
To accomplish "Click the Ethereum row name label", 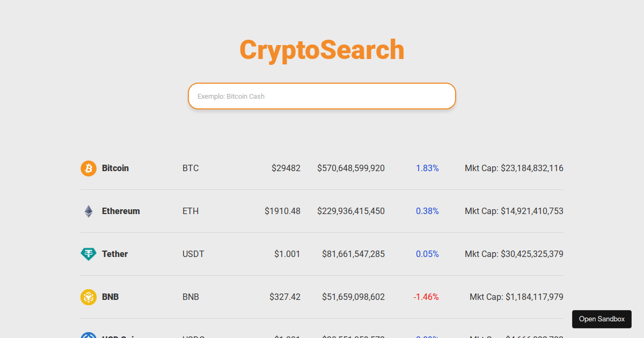I will 121,211.
